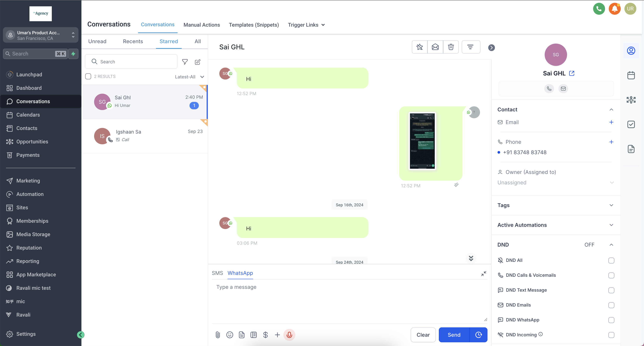The image size is (644, 346).
Task: Click the dollar sign payment icon
Action: coord(265,335)
